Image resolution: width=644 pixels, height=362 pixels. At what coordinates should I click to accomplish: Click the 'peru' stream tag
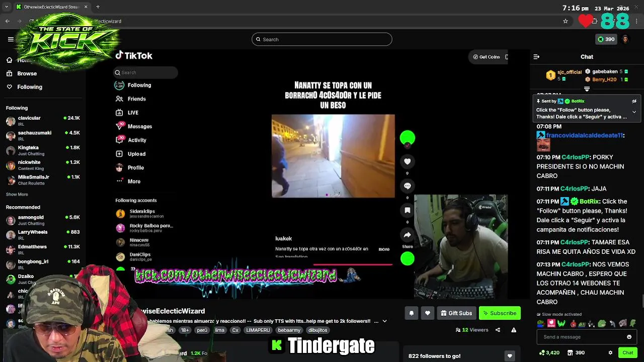202,330
